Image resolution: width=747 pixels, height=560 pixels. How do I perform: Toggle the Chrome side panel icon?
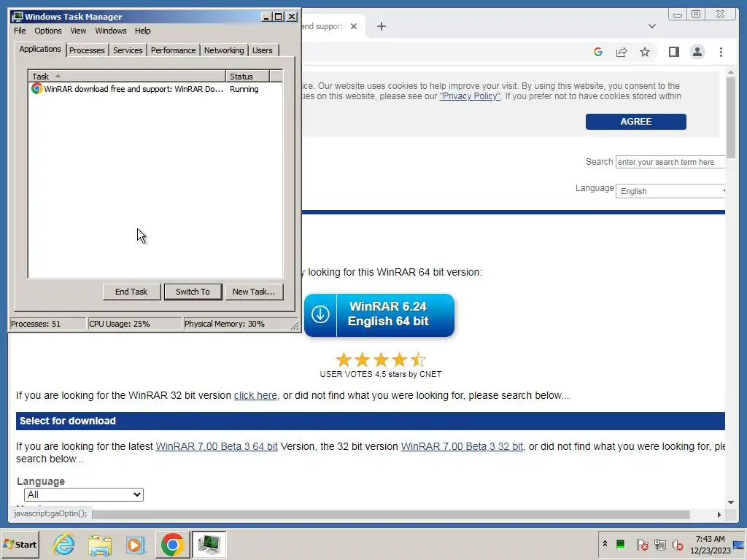click(x=673, y=52)
